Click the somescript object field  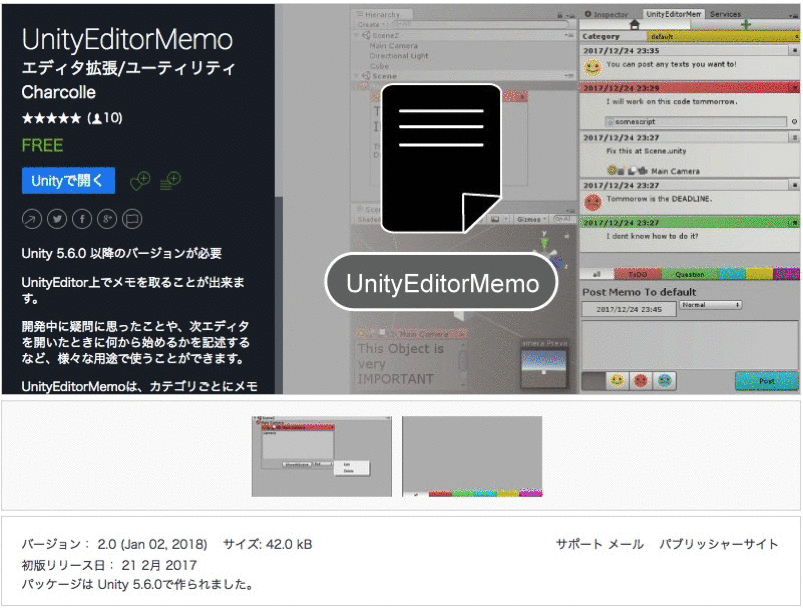pos(696,121)
